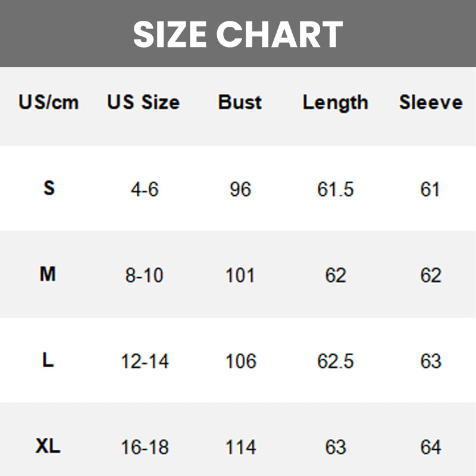Viewport: 476px width, 476px height.
Task: Click the SIZE CHART title banner
Action: tap(238, 34)
